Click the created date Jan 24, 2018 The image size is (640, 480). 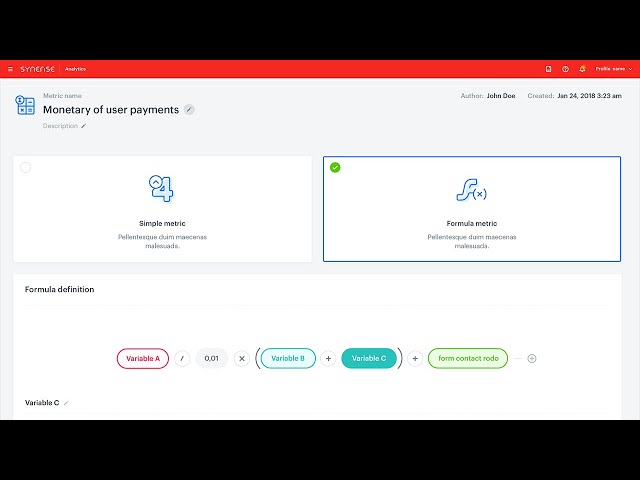click(589, 96)
